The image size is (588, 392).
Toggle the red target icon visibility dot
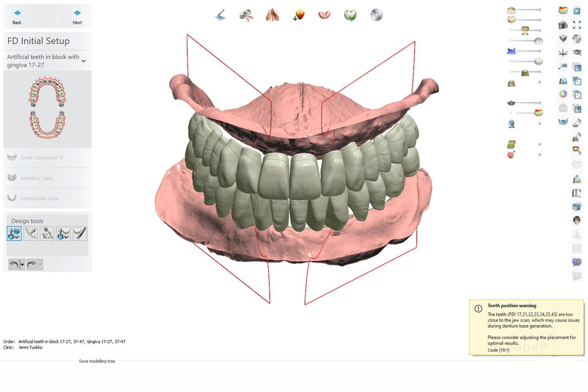(540, 155)
